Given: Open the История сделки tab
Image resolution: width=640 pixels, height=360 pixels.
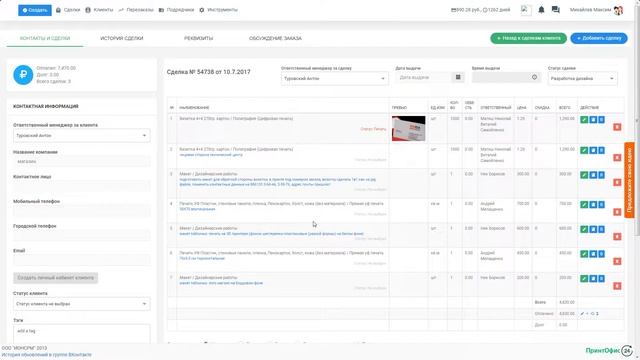Looking at the screenshot, I should tap(122, 38).
